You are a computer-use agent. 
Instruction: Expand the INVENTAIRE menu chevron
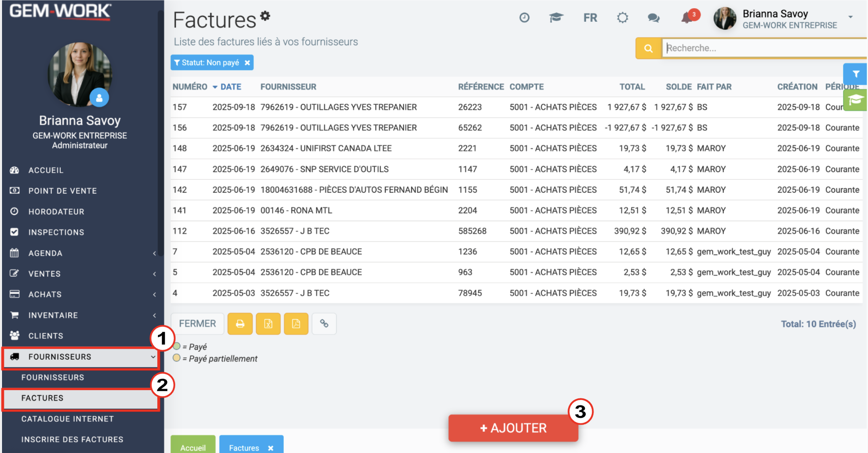154,315
